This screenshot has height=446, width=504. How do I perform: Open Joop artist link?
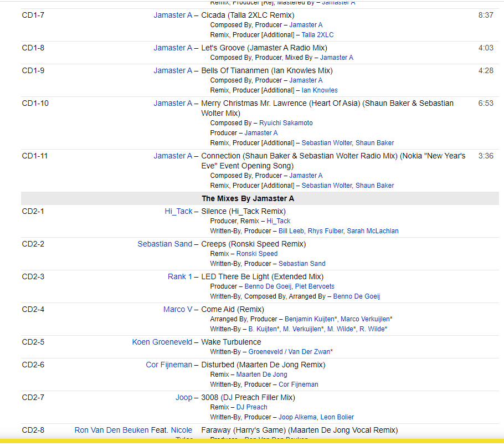183,398
